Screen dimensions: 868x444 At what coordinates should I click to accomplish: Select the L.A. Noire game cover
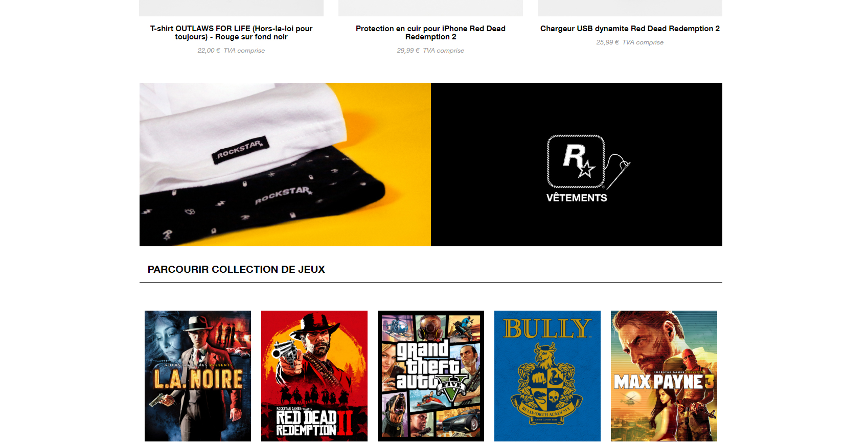coord(198,376)
